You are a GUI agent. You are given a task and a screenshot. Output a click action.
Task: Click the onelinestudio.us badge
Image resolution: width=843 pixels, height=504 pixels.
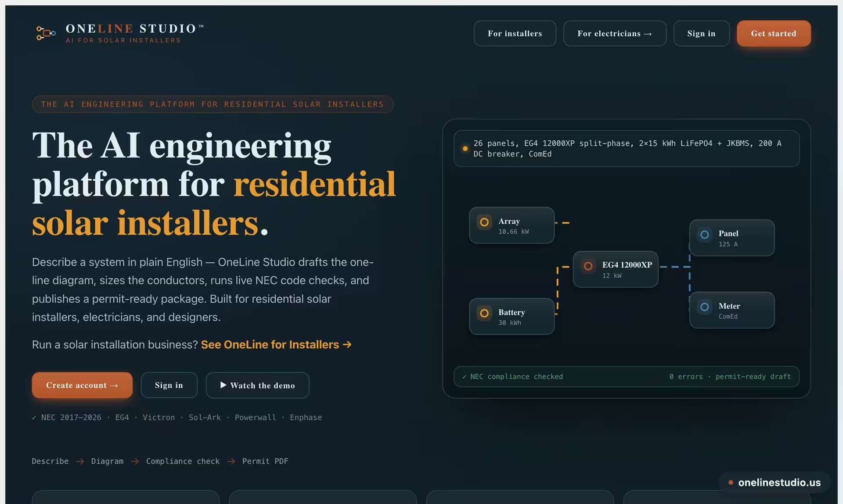(x=775, y=483)
